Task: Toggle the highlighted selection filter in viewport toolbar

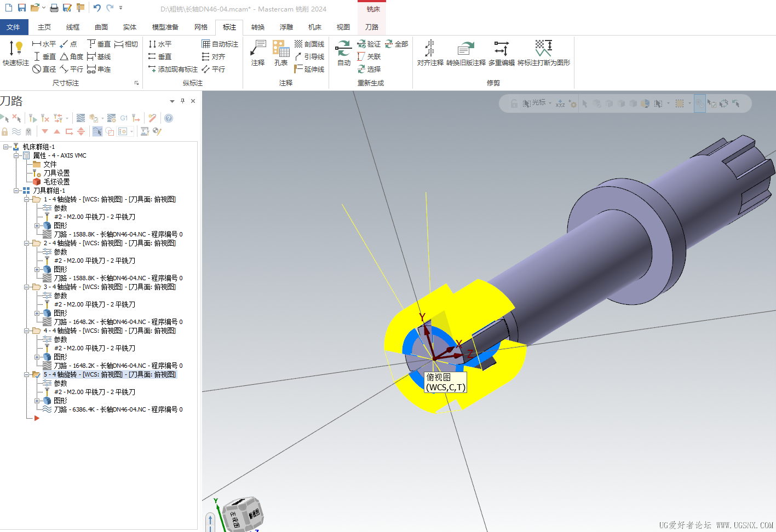Action: point(700,103)
